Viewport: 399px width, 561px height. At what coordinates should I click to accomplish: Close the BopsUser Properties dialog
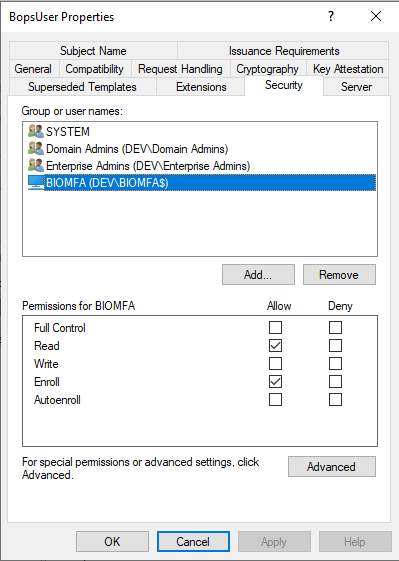click(x=376, y=16)
